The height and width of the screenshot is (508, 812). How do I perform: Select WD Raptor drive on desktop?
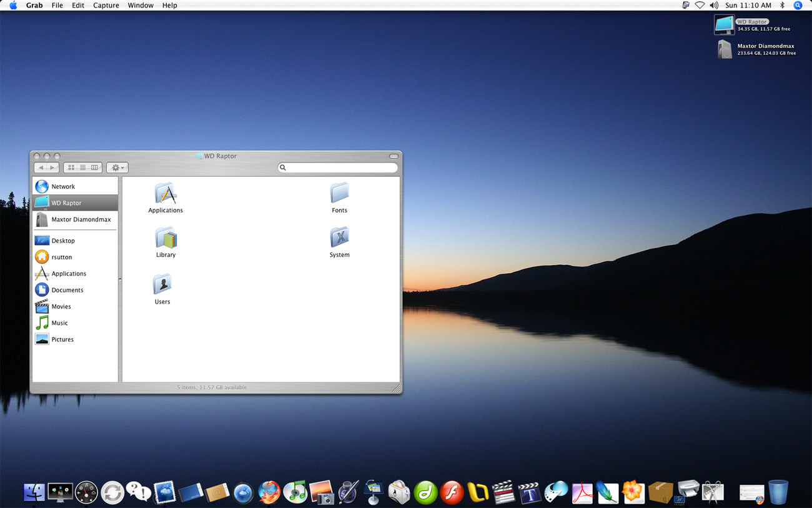(x=725, y=25)
